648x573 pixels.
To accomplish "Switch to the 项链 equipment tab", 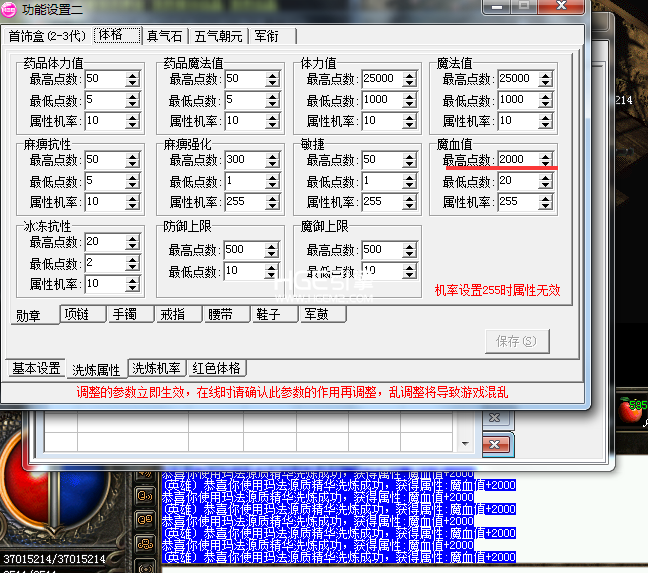I will point(82,314).
